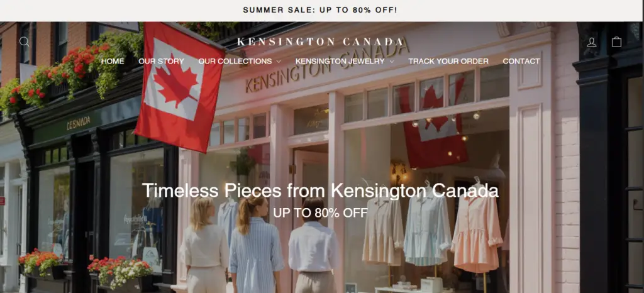Viewport: 644px width, 293px height.
Task: Open the search magnifier icon
Action: click(x=25, y=41)
